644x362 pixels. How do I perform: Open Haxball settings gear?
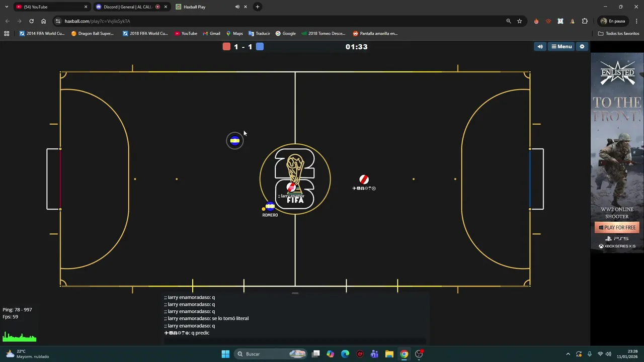pyautogui.click(x=582, y=47)
